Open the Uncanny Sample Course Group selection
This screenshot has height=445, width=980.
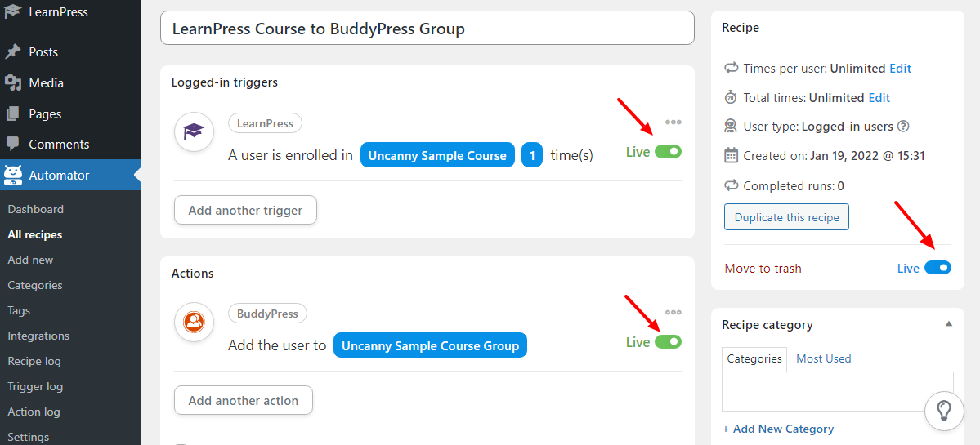pos(431,345)
